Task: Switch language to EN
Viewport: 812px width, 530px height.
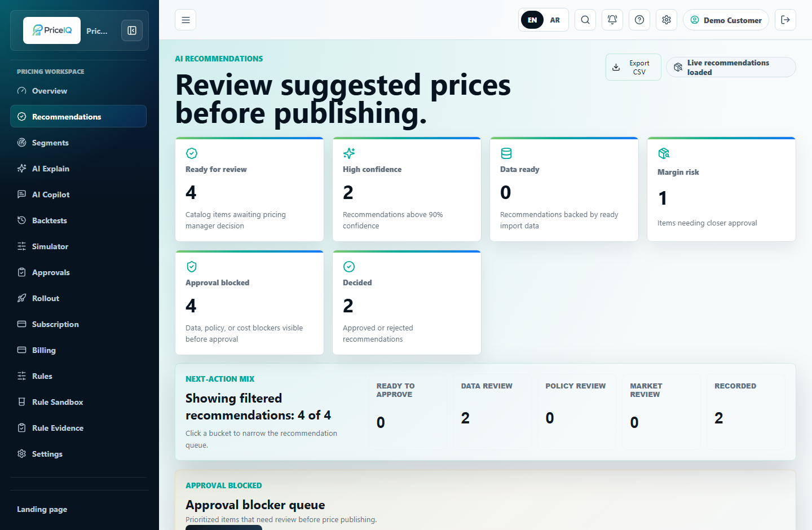Action: [532, 20]
